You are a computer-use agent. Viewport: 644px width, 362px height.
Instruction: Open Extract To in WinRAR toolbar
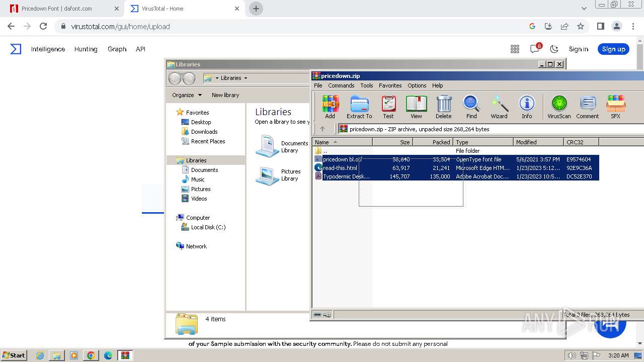pos(359,107)
